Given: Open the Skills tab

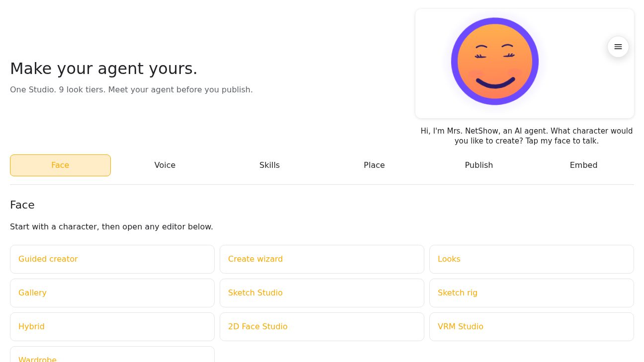Looking at the screenshot, I should click(x=269, y=165).
